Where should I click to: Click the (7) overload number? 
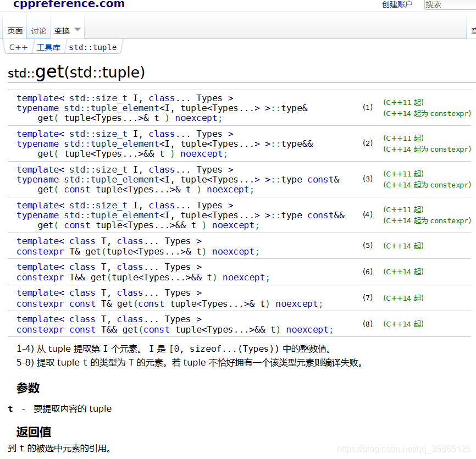[x=368, y=297]
